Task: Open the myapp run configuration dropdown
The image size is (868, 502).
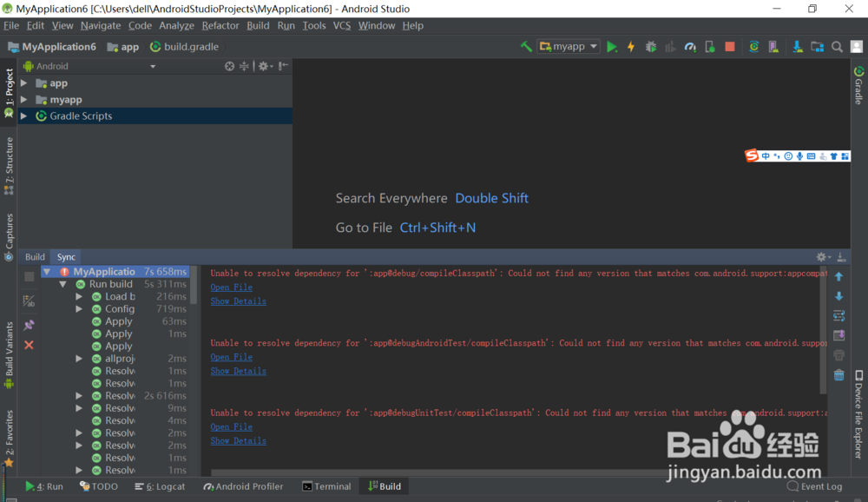Action: (594, 45)
